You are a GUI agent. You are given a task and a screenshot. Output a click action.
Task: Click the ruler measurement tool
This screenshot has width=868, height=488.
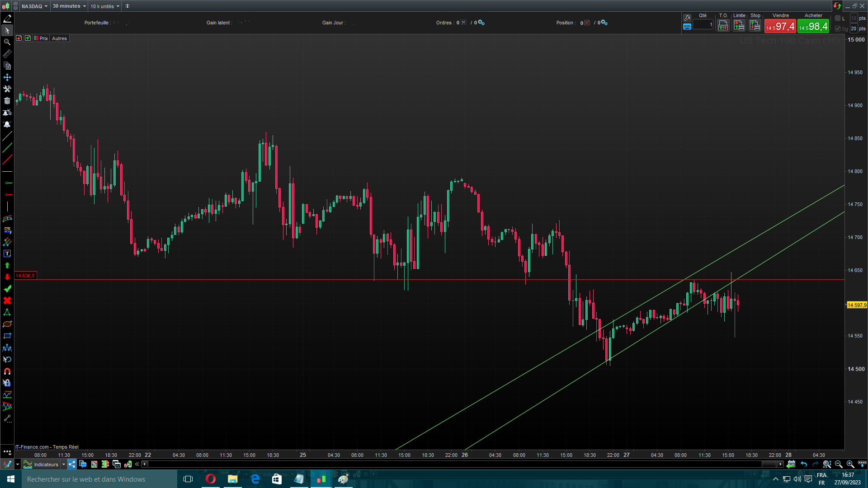point(7,54)
